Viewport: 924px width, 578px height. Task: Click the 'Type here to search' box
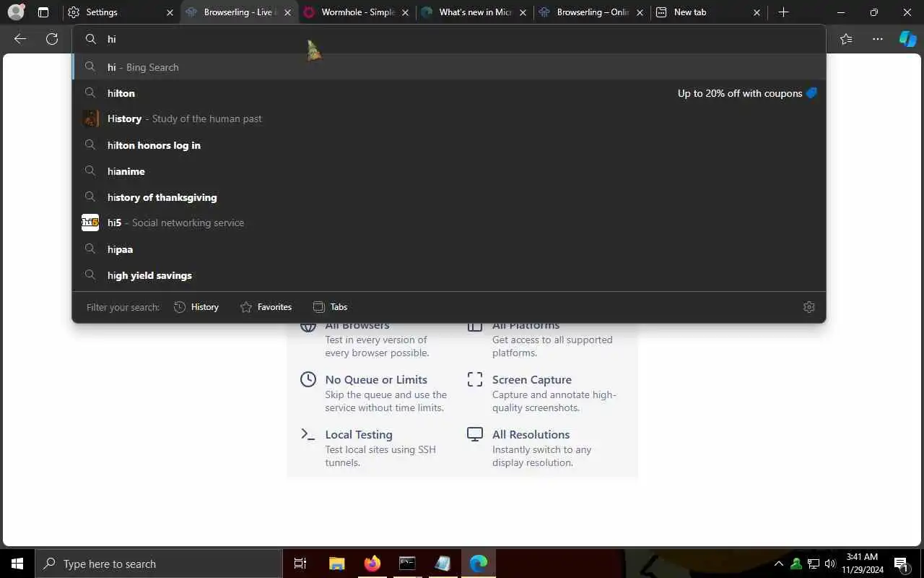coord(159,564)
